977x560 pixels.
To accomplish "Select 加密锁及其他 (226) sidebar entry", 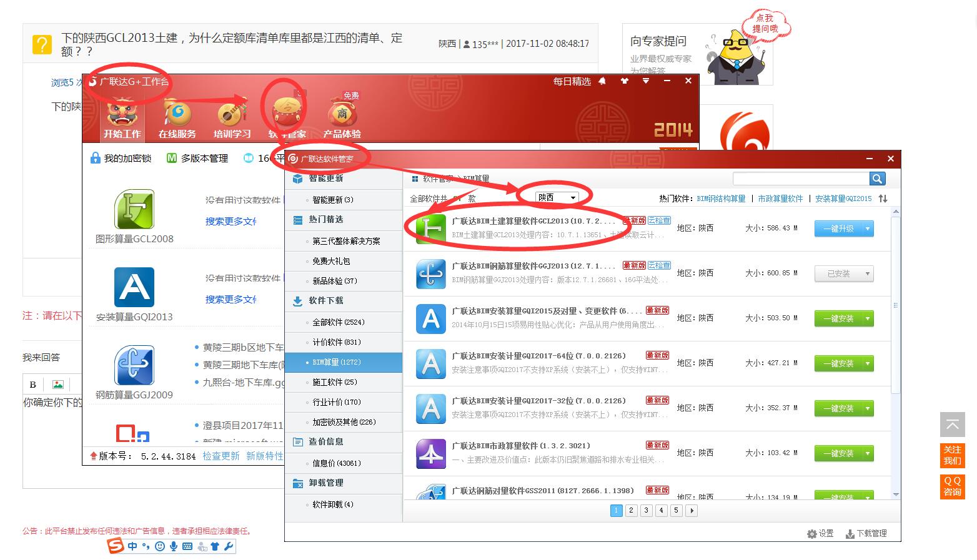I will click(344, 422).
